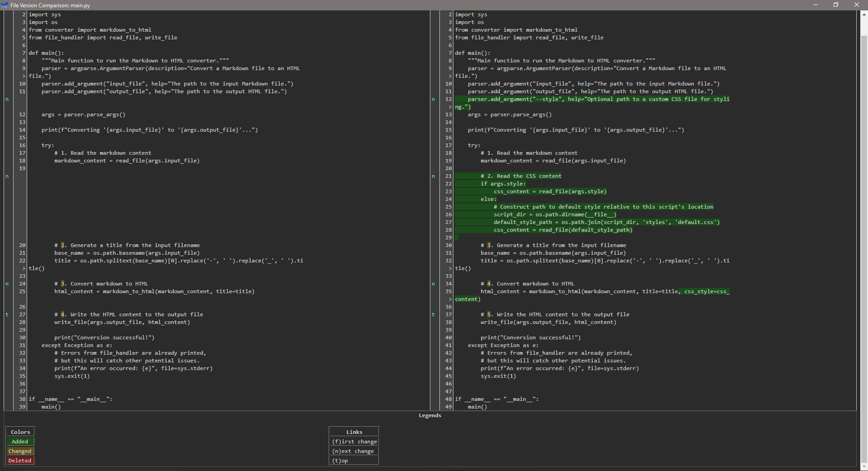Click the vertical scrollbar up arrow
Screen dimensions: 868x471
click(x=864, y=14)
